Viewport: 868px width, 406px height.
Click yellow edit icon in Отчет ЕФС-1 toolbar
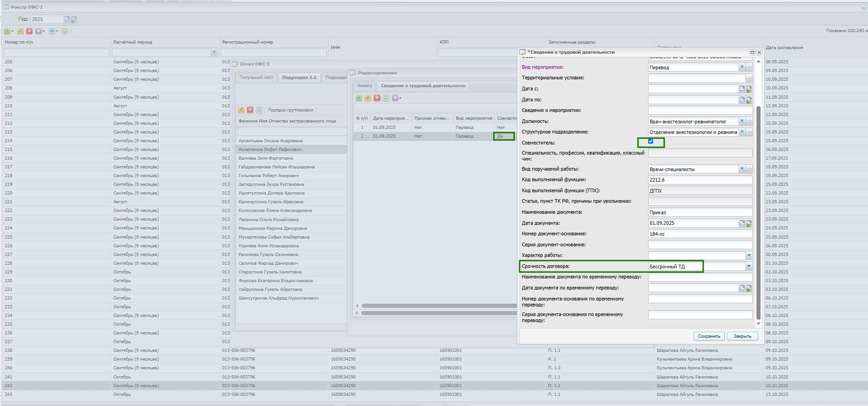click(241, 110)
